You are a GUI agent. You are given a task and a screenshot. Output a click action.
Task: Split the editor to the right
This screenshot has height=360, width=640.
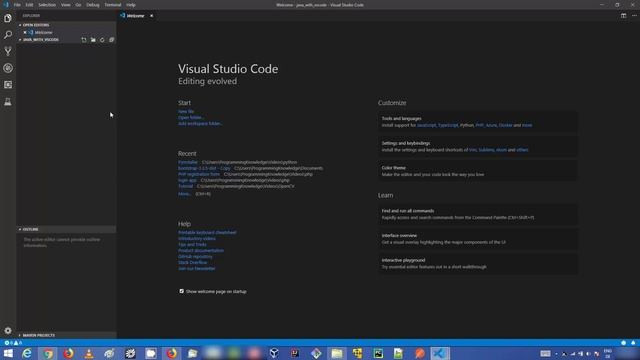point(623,16)
